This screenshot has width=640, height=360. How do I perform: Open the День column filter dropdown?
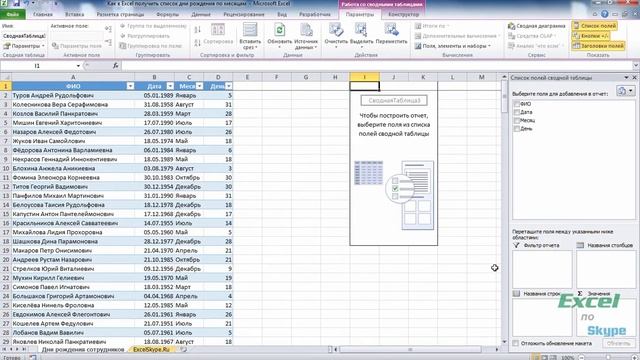pos(229,86)
